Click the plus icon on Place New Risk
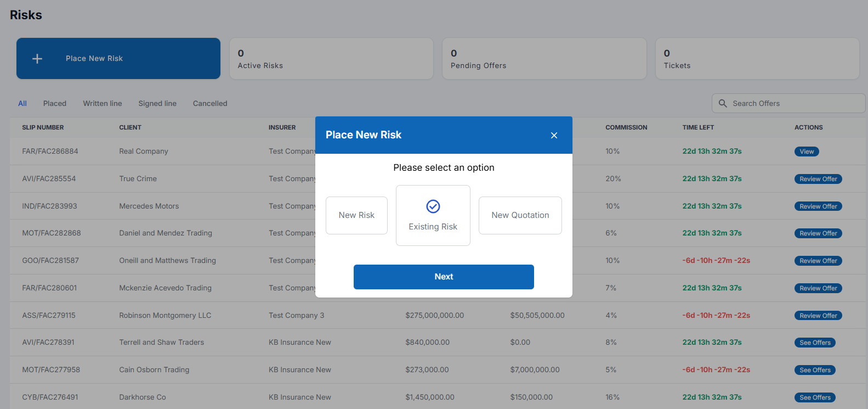868x409 pixels. pos(37,59)
